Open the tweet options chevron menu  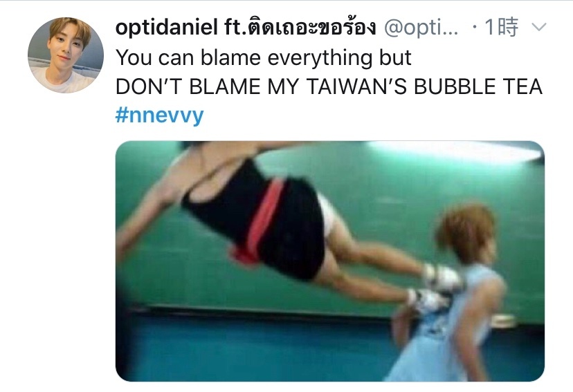coord(538,27)
